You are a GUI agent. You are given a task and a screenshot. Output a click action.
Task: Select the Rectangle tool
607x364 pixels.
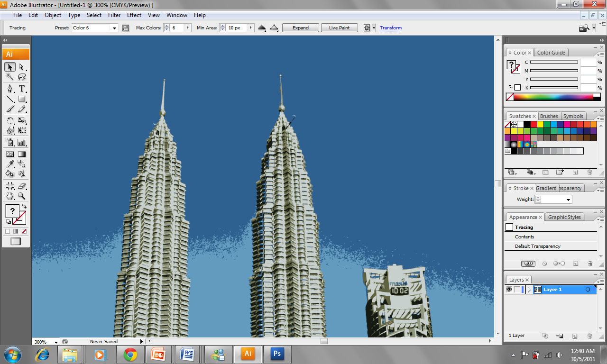coord(22,99)
